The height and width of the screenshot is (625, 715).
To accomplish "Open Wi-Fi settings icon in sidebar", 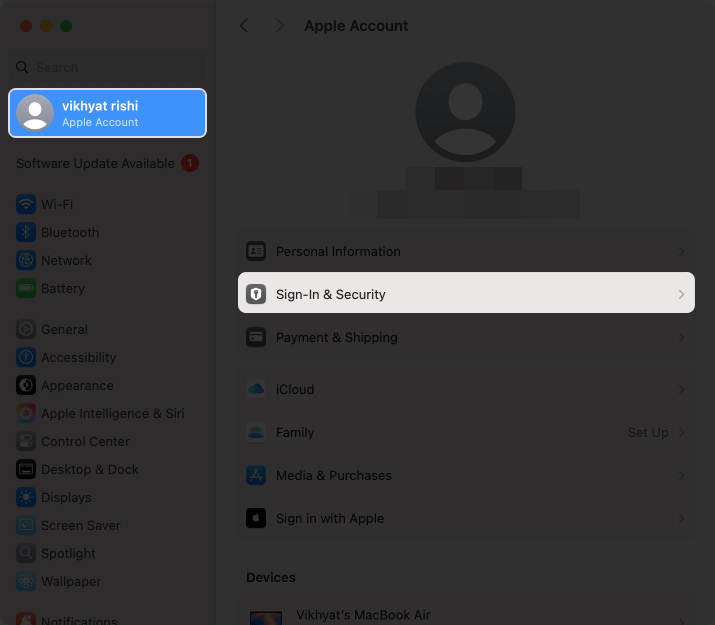I will tap(26, 204).
